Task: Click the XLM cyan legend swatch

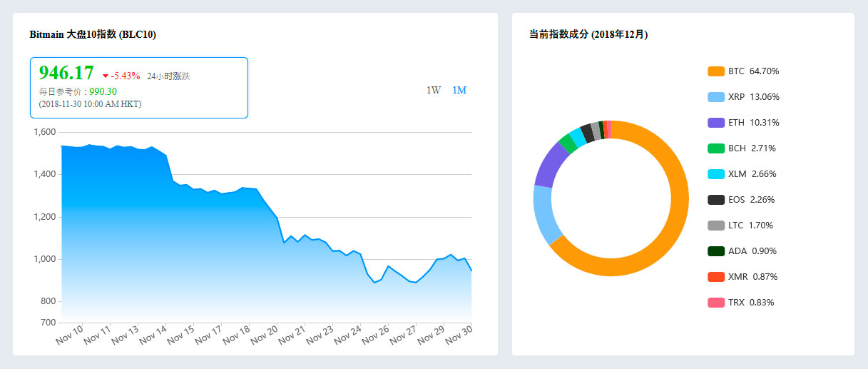Action: (x=716, y=174)
